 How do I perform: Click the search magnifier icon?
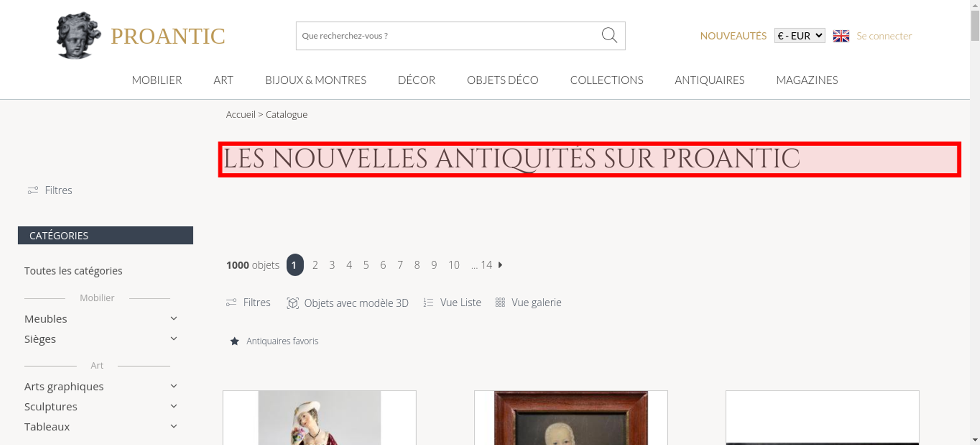(x=609, y=35)
